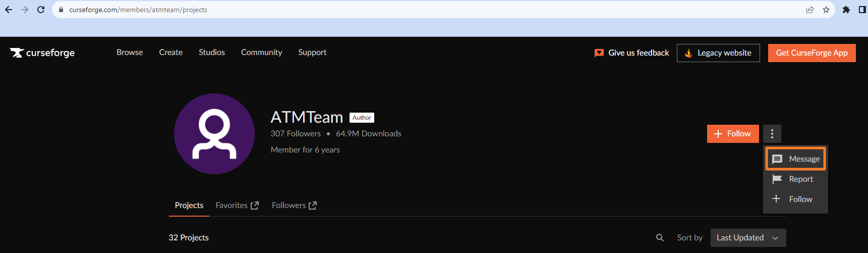Click the Member for 6 years text
The image size is (868, 253).
[x=305, y=150]
